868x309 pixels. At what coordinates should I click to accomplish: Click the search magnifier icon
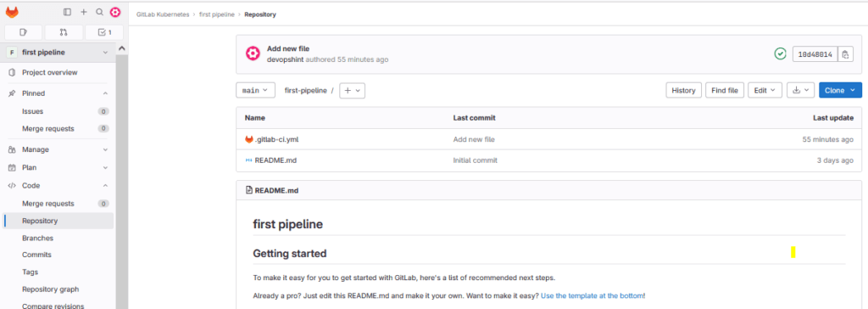(99, 12)
